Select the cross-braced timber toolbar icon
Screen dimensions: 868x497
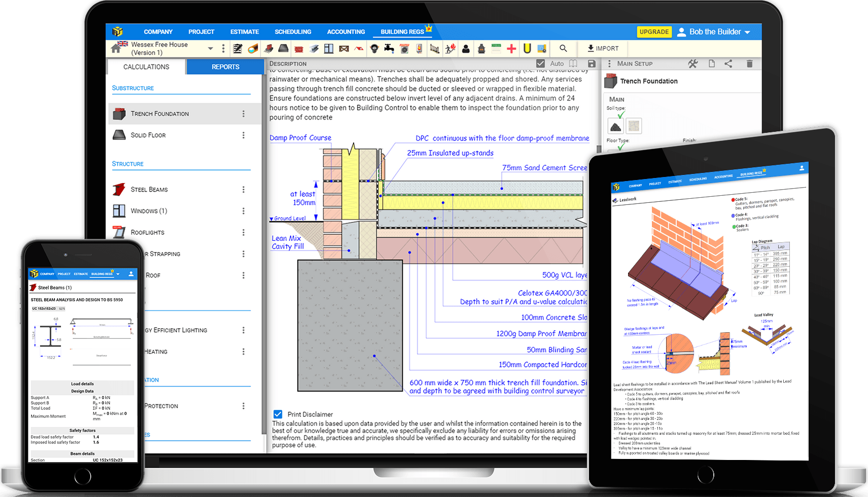[344, 49]
